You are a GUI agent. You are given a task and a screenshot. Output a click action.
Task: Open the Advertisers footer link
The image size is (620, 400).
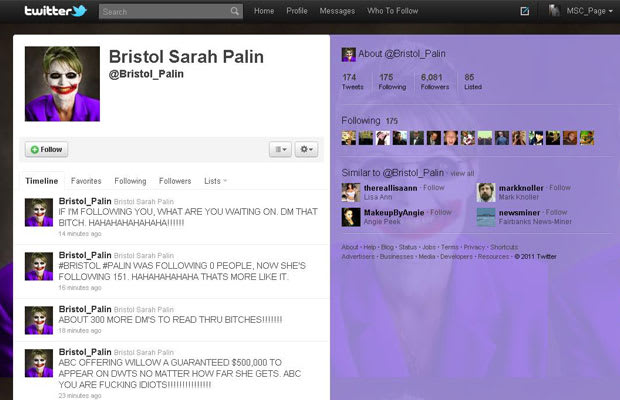point(358,257)
